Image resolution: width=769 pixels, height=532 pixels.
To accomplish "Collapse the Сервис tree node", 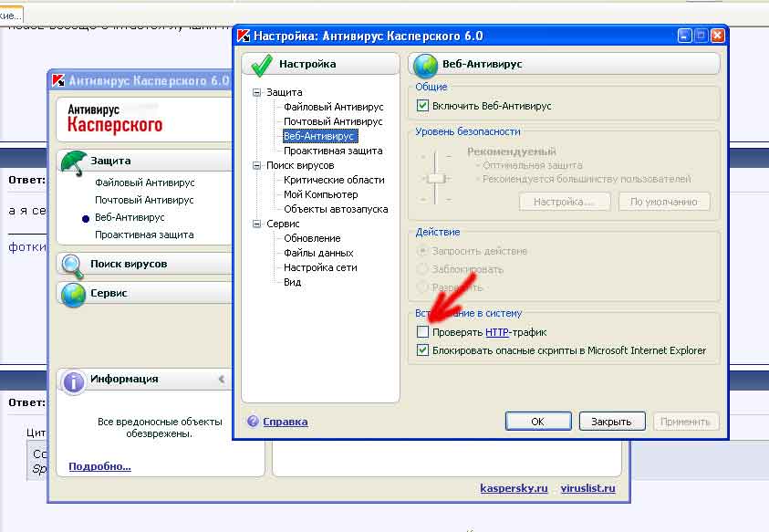I will click(x=256, y=224).
